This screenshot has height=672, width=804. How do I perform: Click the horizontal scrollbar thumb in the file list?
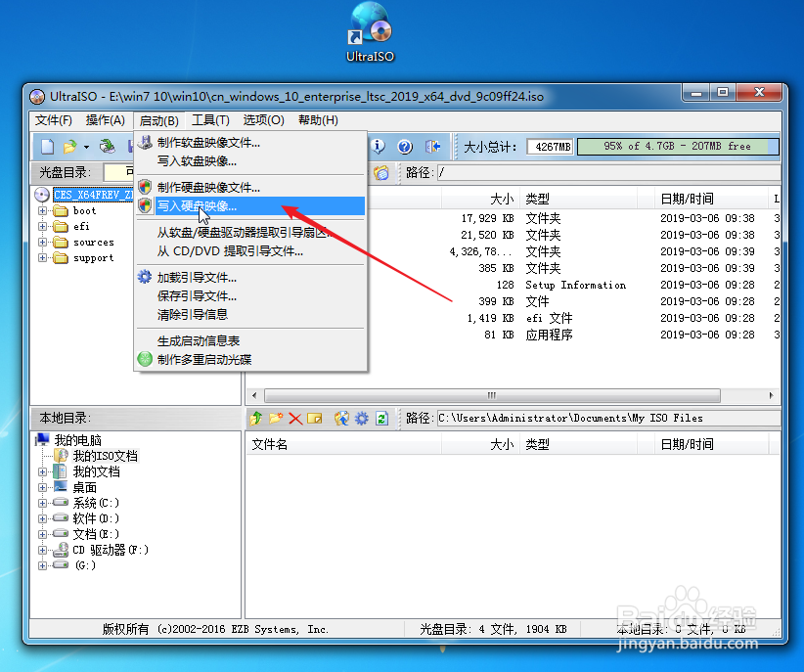tap(492, 395)
